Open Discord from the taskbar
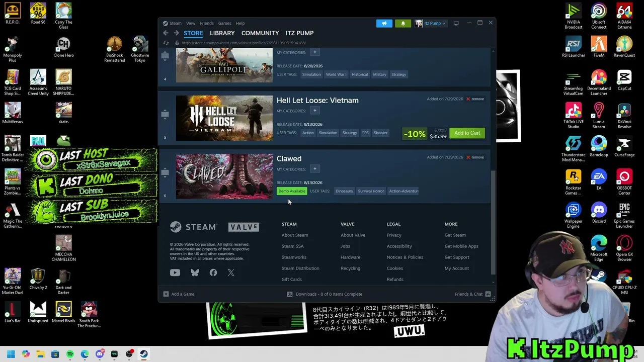This screenshot has width=644, height=362. pyautogui.click(x=100, y=354)
